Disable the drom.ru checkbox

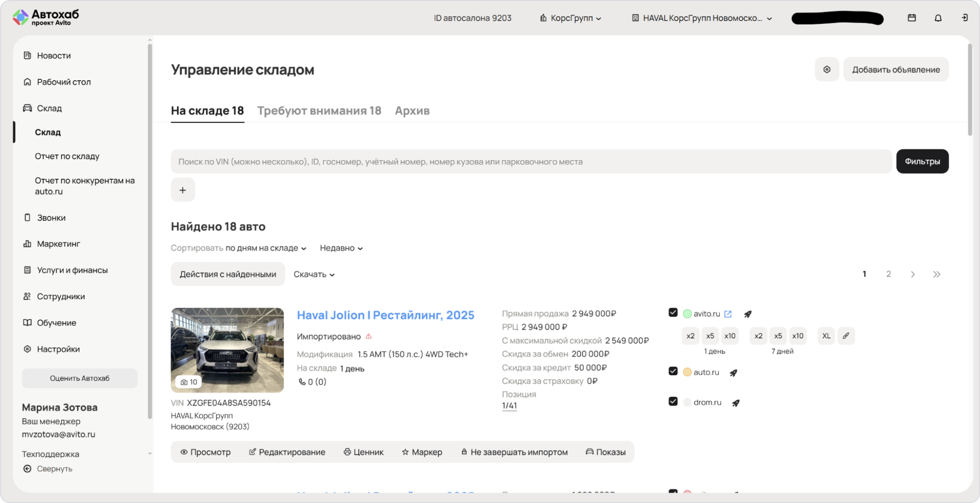point(673,402)
